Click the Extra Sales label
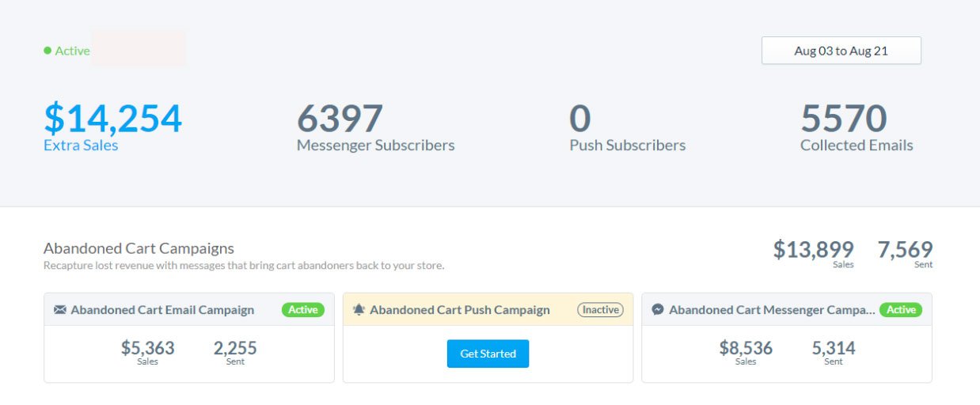The width and height of the screenshot is (980, 405). click(81, 146)
